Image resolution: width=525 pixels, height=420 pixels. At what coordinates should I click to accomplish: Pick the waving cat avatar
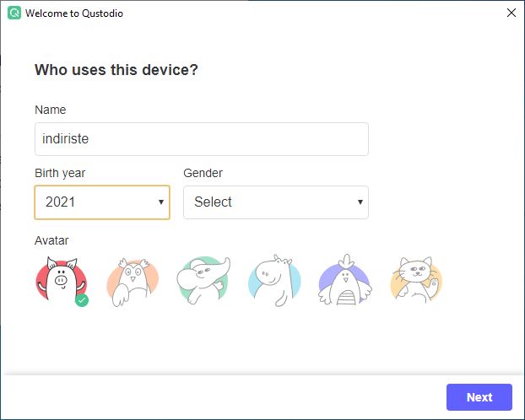(416, 280)
